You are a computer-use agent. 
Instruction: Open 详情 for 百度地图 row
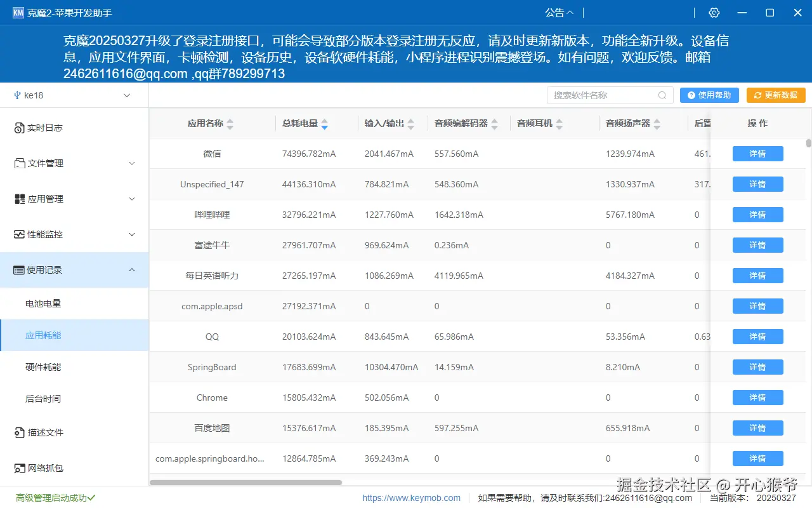point(757,428)
